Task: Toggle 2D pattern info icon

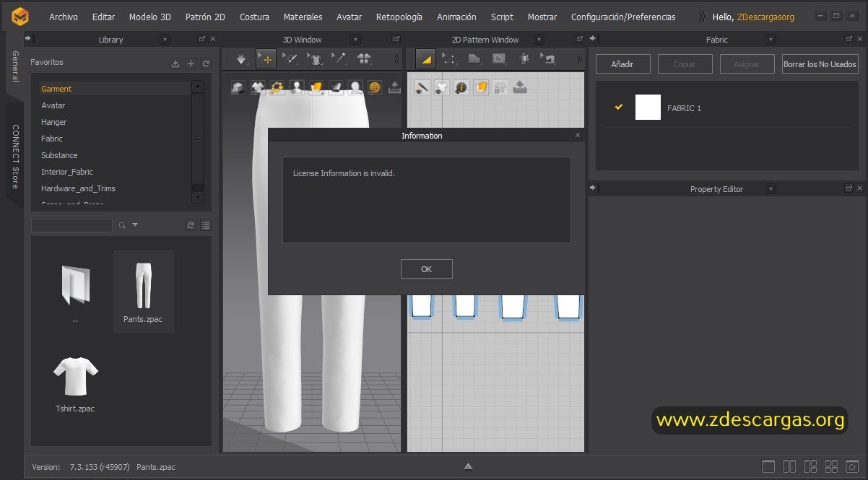Action: coord(461,88)
